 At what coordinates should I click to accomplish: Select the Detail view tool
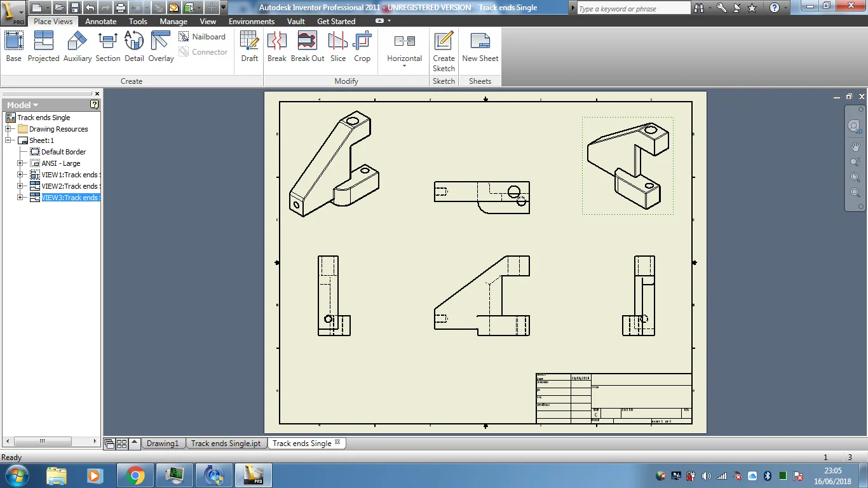[134, 47]
